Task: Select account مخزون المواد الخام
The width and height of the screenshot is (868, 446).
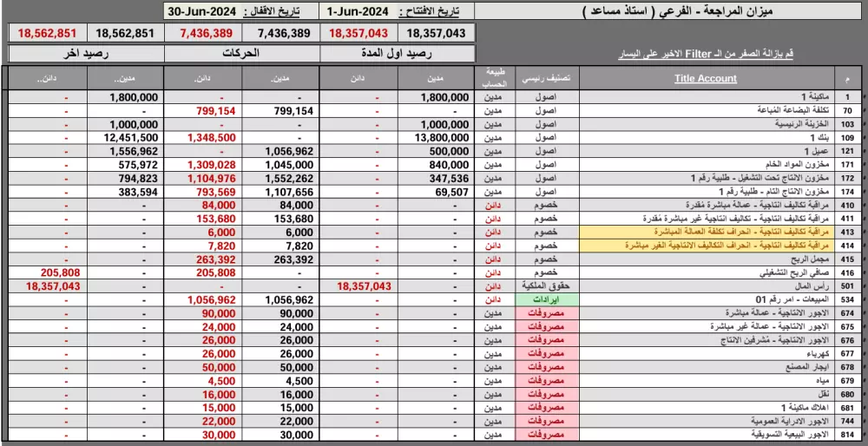Action: [705, 165]
